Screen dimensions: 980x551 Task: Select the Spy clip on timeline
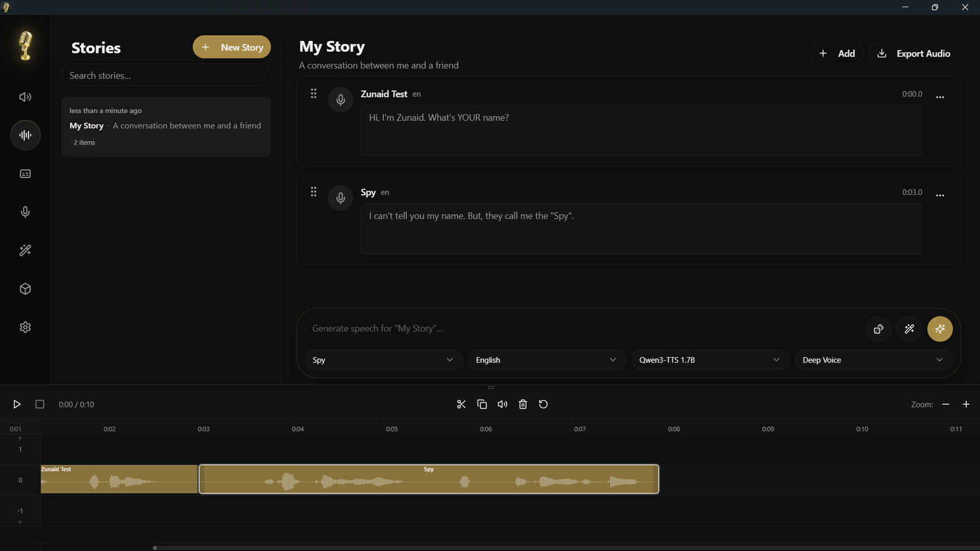pyautogui.click(x=429, y=479)
